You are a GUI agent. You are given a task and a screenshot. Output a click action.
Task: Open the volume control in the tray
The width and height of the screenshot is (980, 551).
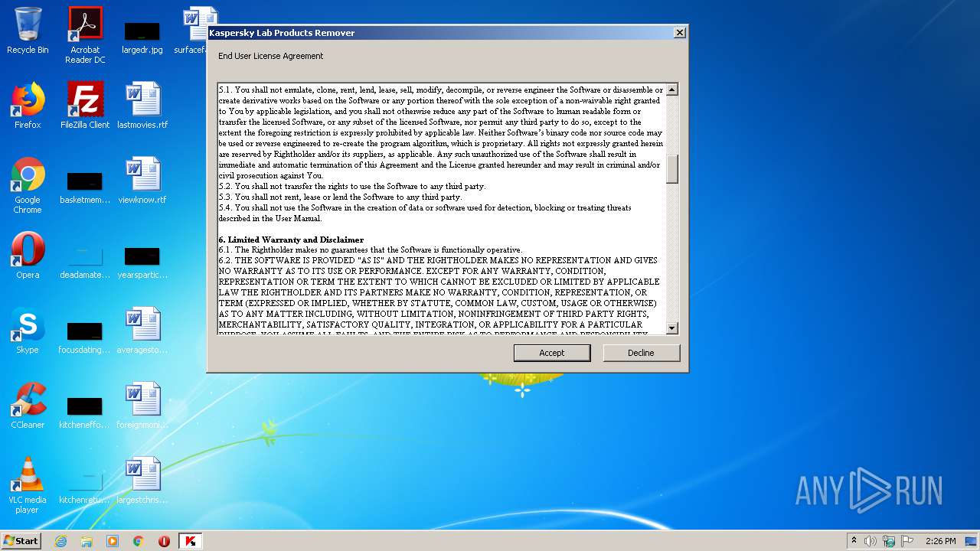point(871,541)
